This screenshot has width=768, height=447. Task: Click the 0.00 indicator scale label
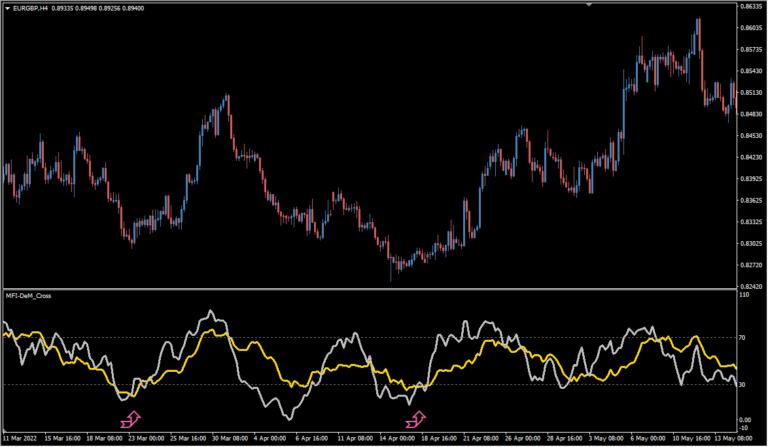click(x=747, y=419)
